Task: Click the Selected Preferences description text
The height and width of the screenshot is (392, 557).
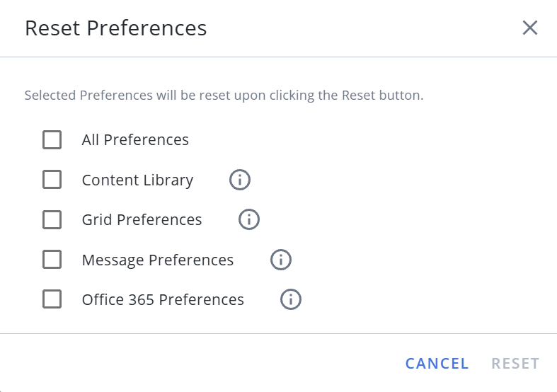Action: click(x=224, y=96)
